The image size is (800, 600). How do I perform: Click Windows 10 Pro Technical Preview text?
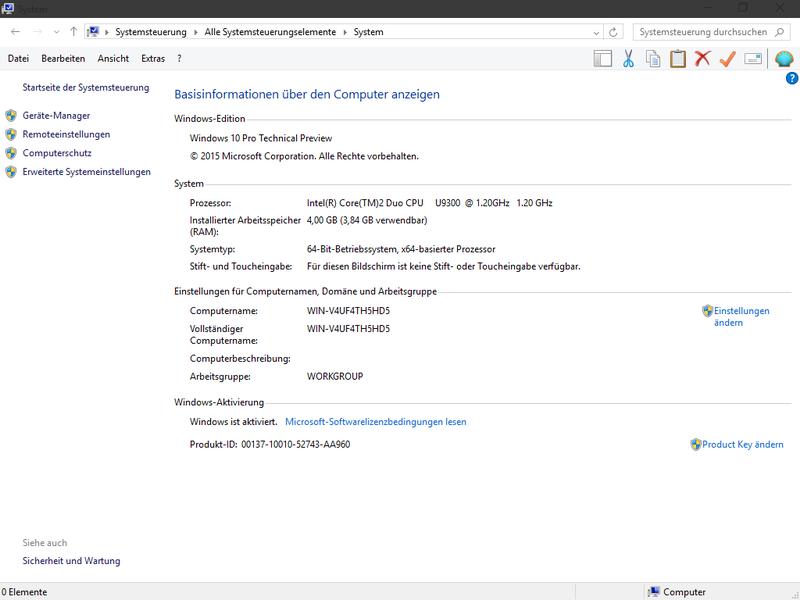point(261,138)
